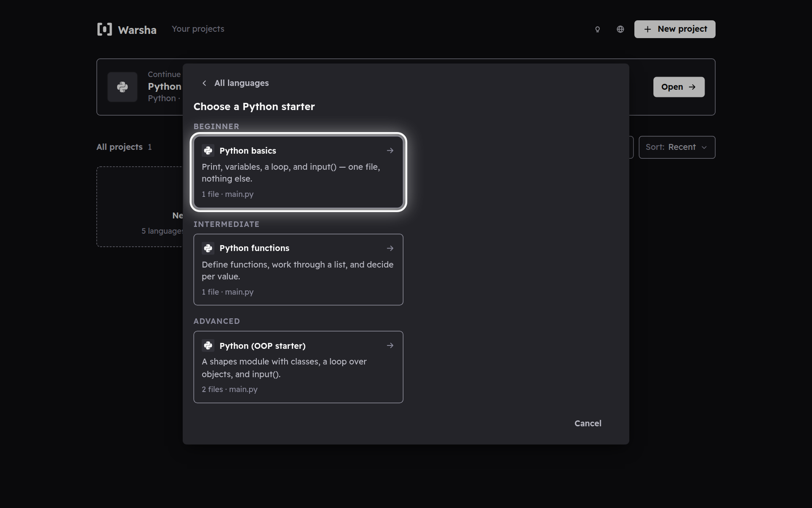812x508 pixels.
Task: Click the Python icon on OOP starter
Action: [x=208, y=346]
